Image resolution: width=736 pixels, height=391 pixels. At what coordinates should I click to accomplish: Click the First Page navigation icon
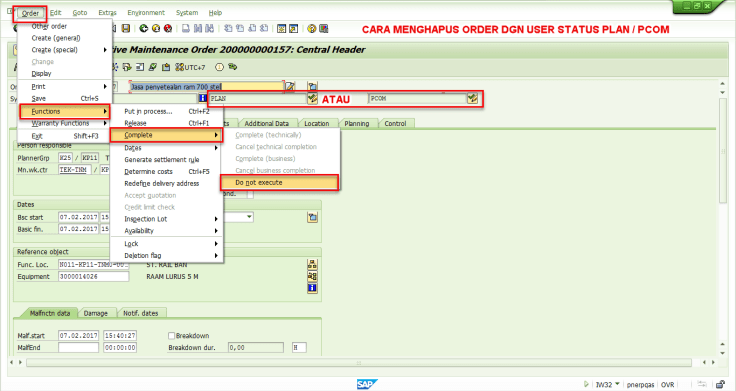point(228,29)
